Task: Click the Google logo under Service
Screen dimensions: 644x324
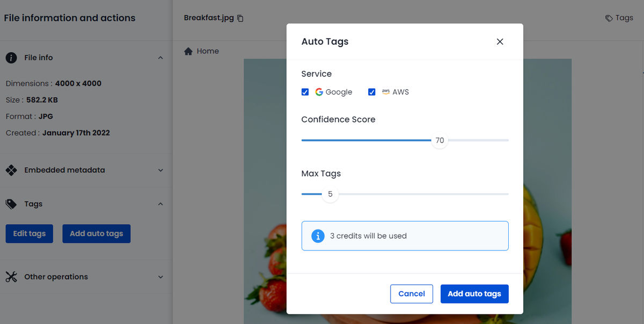Action: tap(318, 91)
